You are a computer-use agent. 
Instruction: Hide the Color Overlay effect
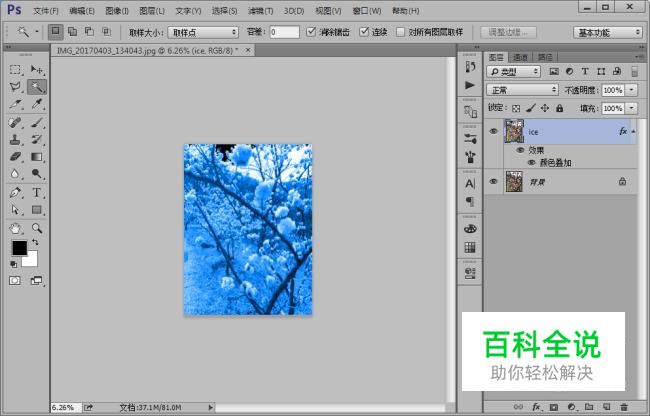coord(531,163)
